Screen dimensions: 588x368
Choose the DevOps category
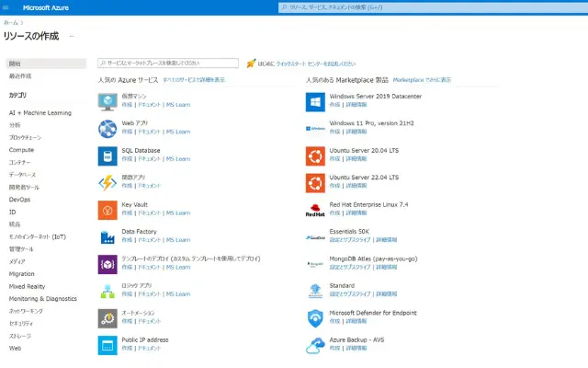pos(19,200)
